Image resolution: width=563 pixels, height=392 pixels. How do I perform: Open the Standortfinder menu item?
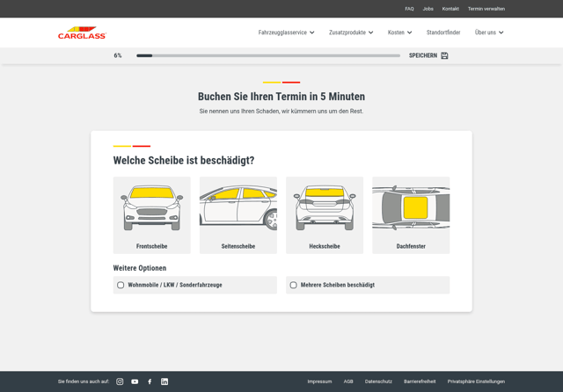coord(443,33)
